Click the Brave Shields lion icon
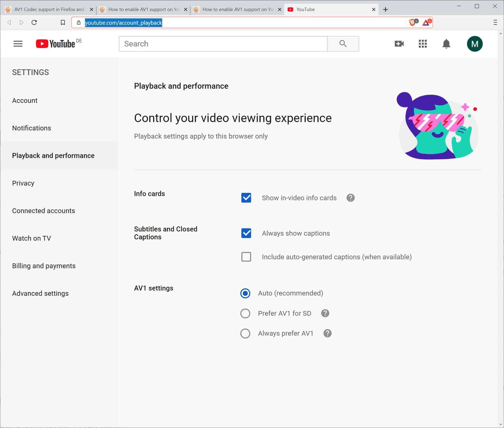Image resolution: width=504 pixels, height=428 pixels. pyautogui.click(x=413, y=23)
